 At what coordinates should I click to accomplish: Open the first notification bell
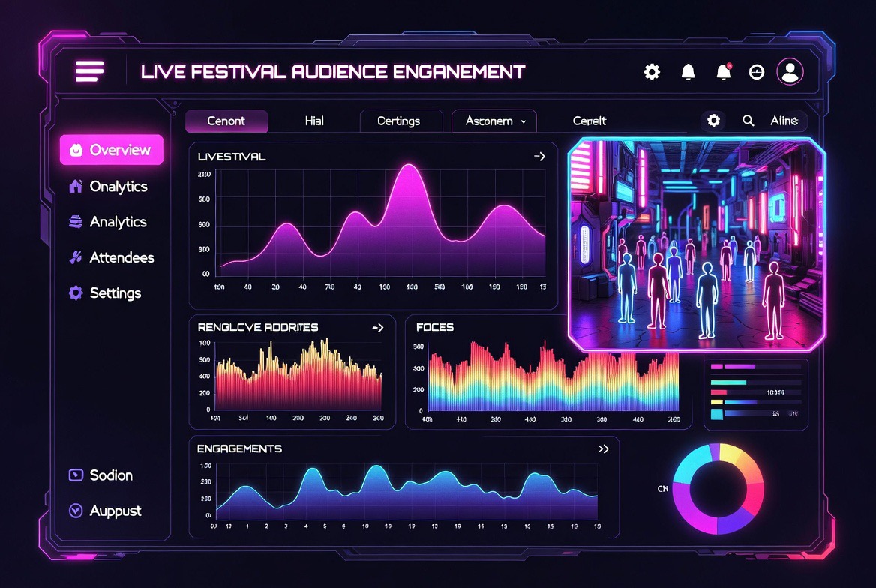click(x=688, y=71)
